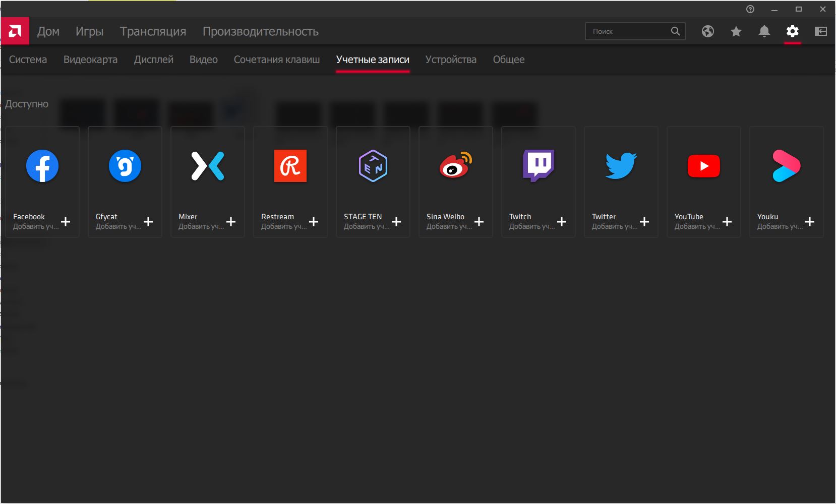Open notifications bell icon
836x504 pixels.
coord(764,31)
